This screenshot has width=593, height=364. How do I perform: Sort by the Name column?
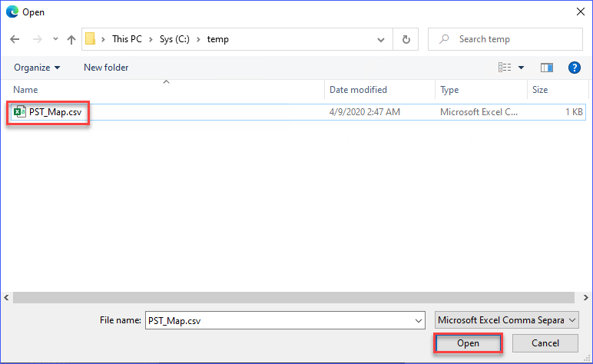pos(25,90)
